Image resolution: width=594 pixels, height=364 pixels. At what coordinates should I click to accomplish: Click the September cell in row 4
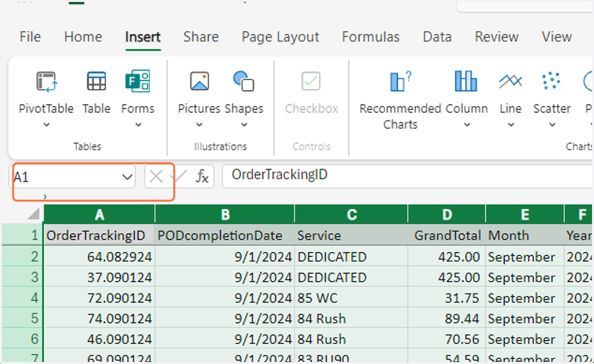pyautogui.click(x=525, y=298)
